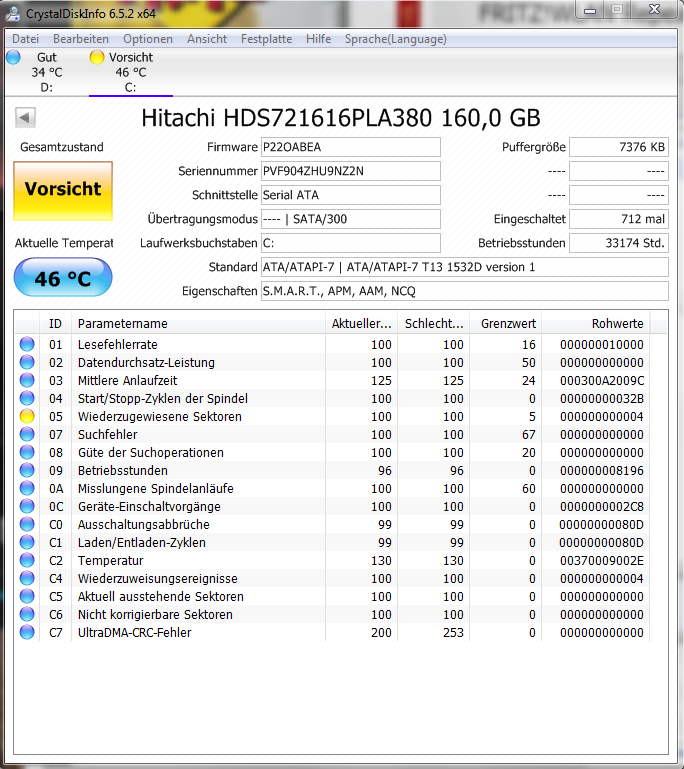
Task: Open the Ansicht menu
Action: (x=207, y=39)
